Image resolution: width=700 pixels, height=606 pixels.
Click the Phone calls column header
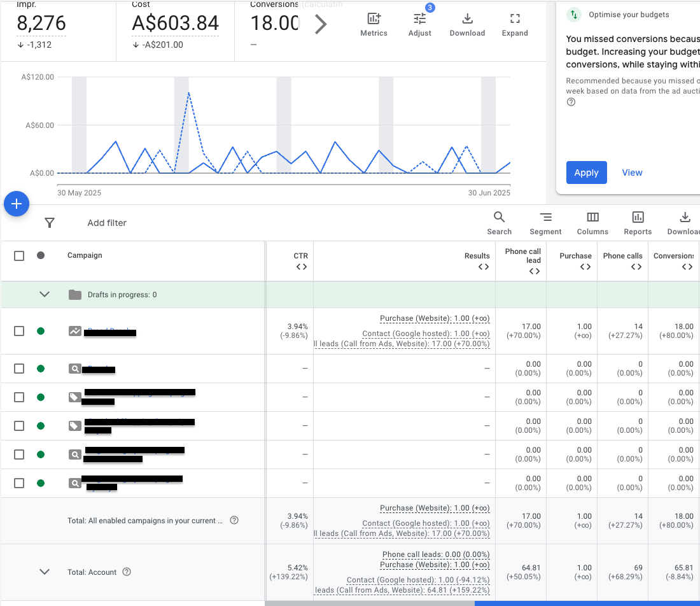[622, 256]
